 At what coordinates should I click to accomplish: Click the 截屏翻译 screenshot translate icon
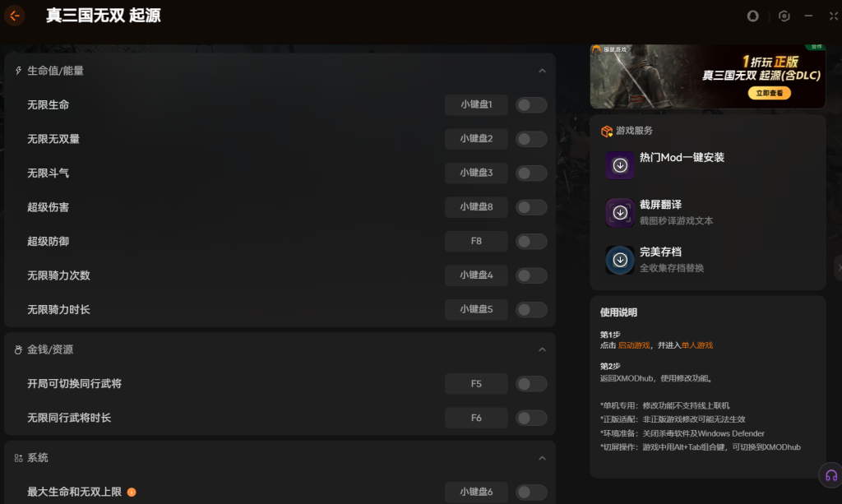tap(620, 213)
